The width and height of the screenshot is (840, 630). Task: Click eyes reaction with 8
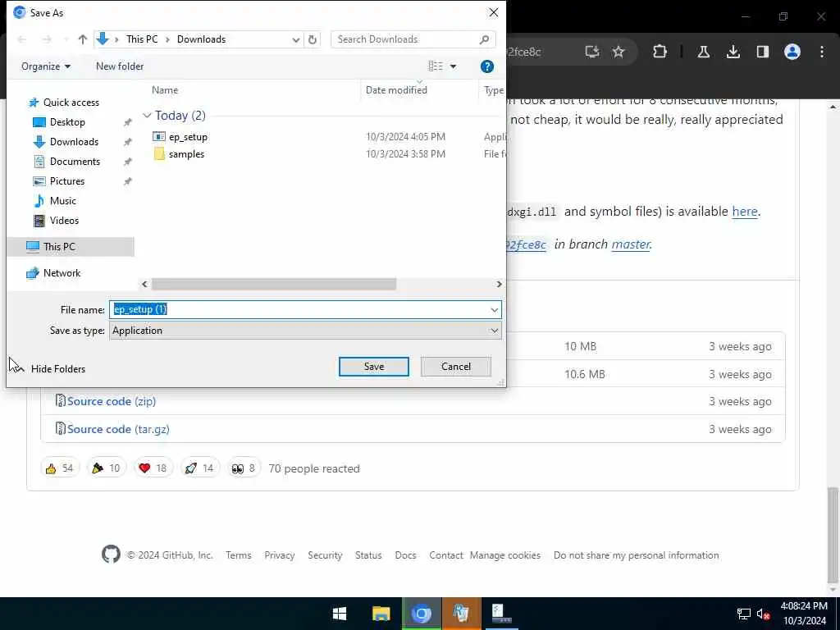click(244, 468)
